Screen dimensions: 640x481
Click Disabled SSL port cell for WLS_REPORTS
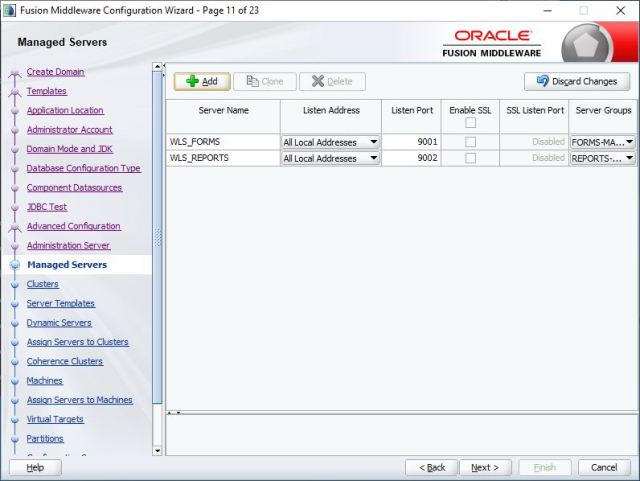click(534, 158)
